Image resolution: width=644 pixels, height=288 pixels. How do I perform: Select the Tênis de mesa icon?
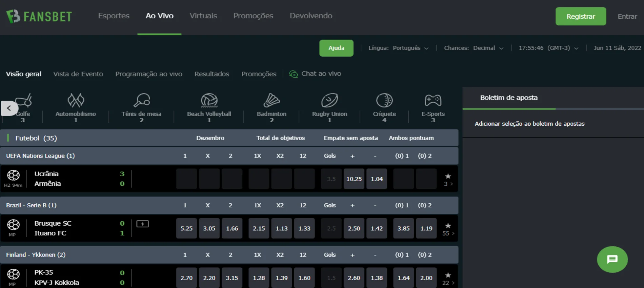(x=141, y=100)
